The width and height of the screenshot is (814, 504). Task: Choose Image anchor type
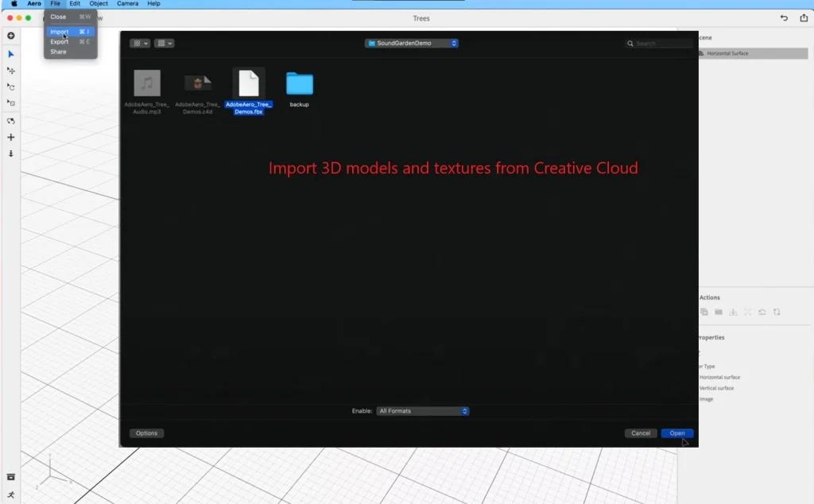[x=707, y=399]
